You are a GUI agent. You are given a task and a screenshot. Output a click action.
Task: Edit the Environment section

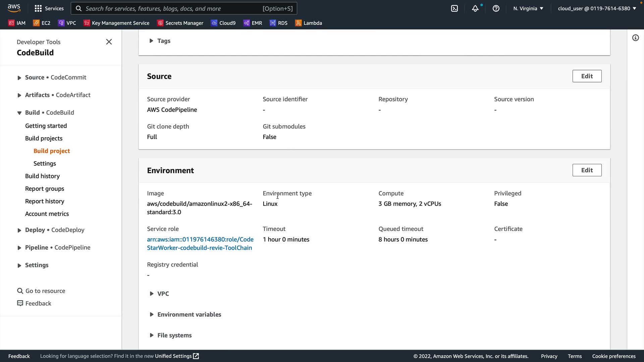click(x=587, y=170)
